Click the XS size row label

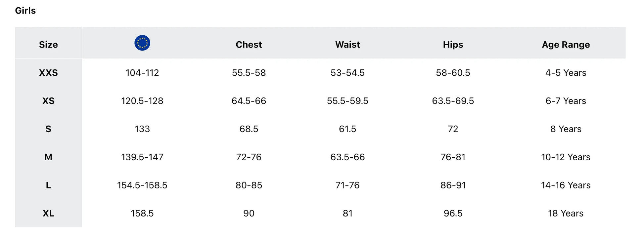[48, 101]
